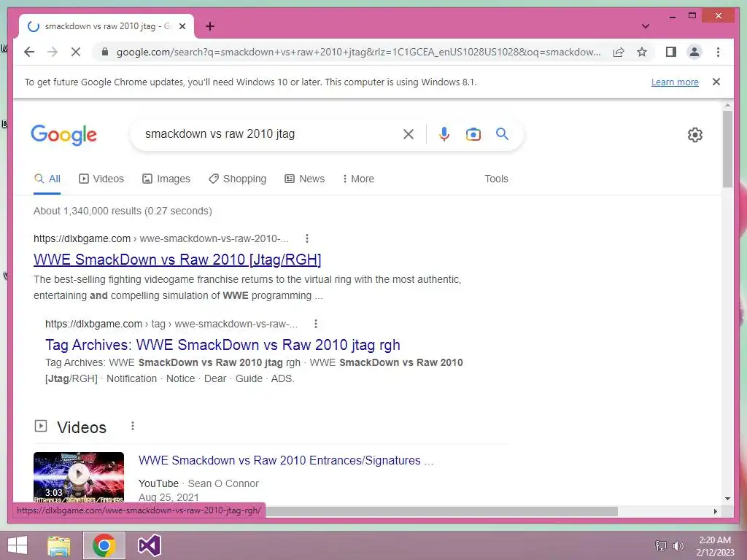Clear the search box text
This screenshot has height=560, width=747.
coord(409,134)
